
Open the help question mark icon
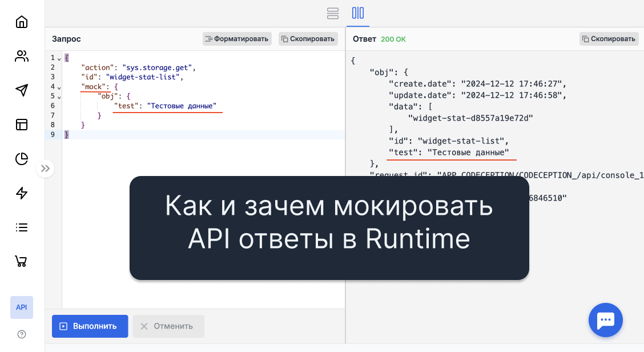coord(22,334)
